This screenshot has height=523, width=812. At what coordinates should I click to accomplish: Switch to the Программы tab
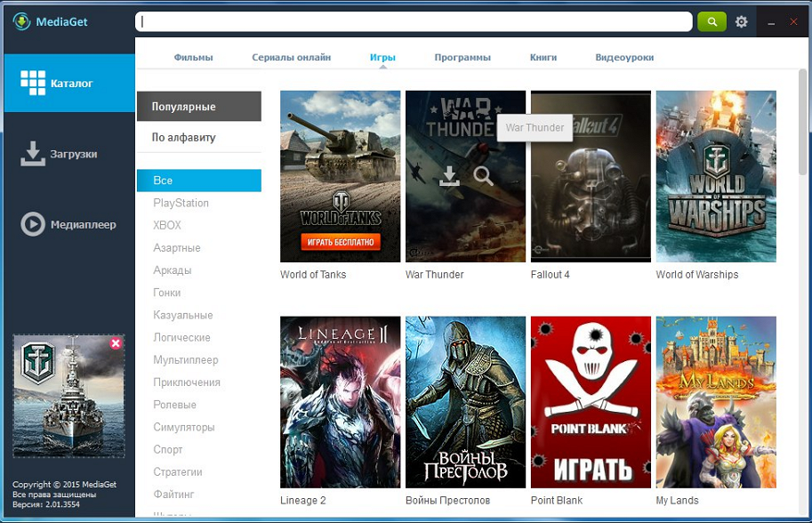(x=462, y=58)
